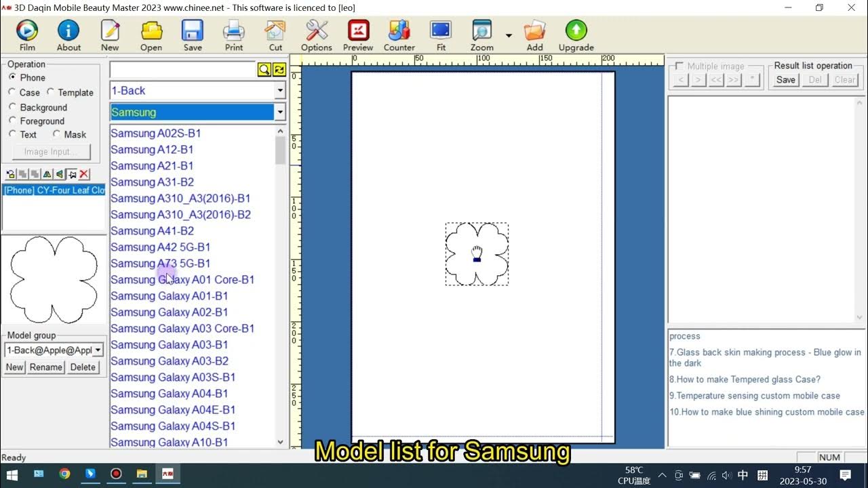Click the yellow refresh list icon
868x488 pixels.
pos(279,70)
